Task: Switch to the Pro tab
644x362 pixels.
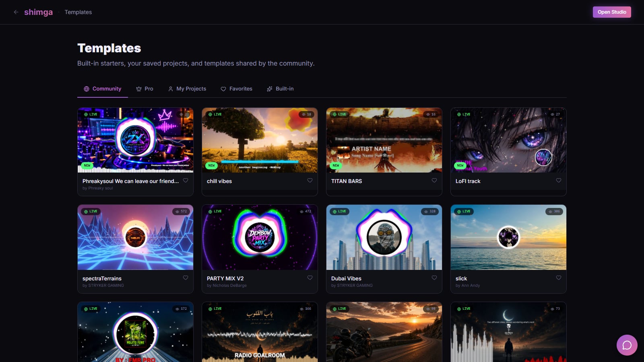Action: (144, 89)
